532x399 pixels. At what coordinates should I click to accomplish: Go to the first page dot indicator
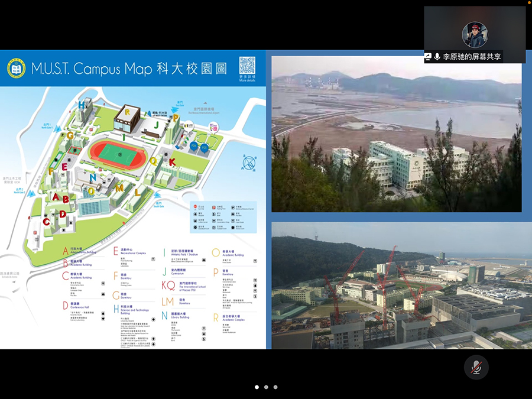pyautogui.click(x=257, y=387)
